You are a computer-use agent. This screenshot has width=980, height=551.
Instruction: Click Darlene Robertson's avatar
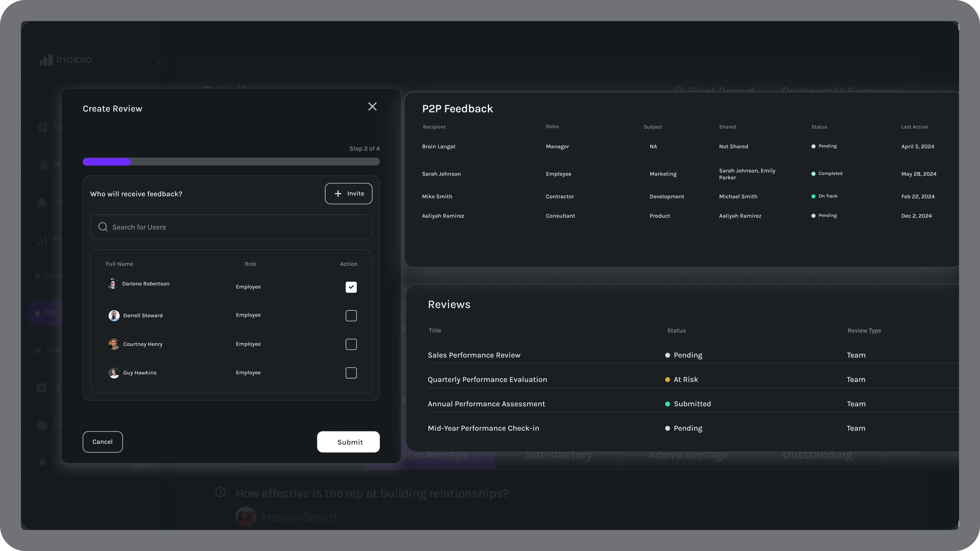113,284
